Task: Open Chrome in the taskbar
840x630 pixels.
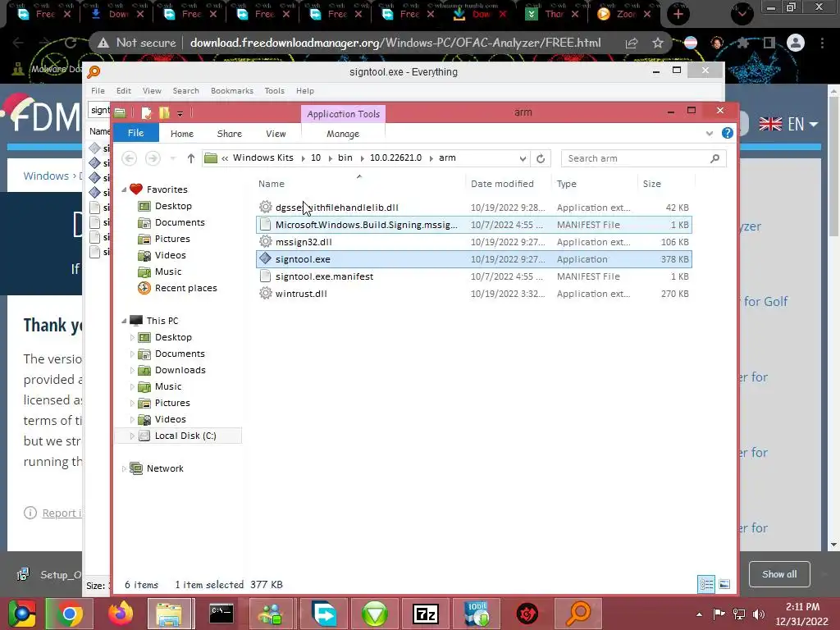Action: [x=69, y=614]
